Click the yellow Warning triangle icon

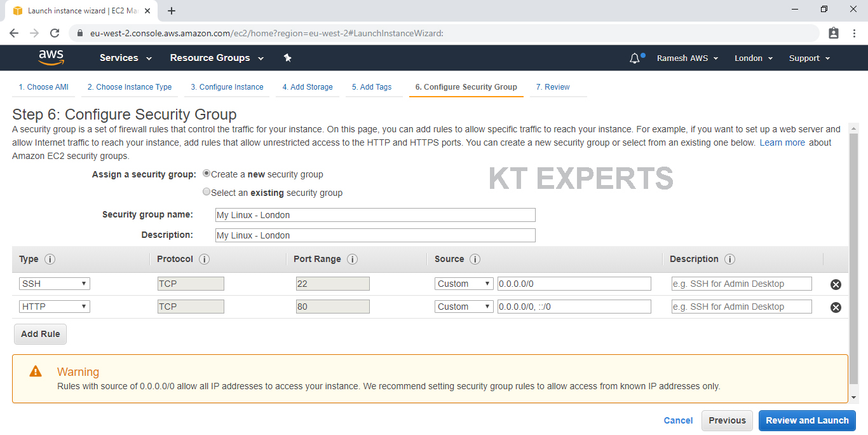(36, 371)
